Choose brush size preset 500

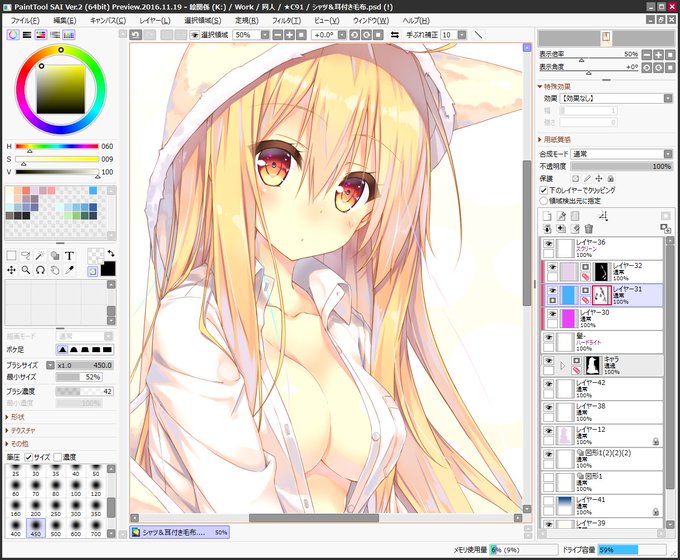pos(56,527)
